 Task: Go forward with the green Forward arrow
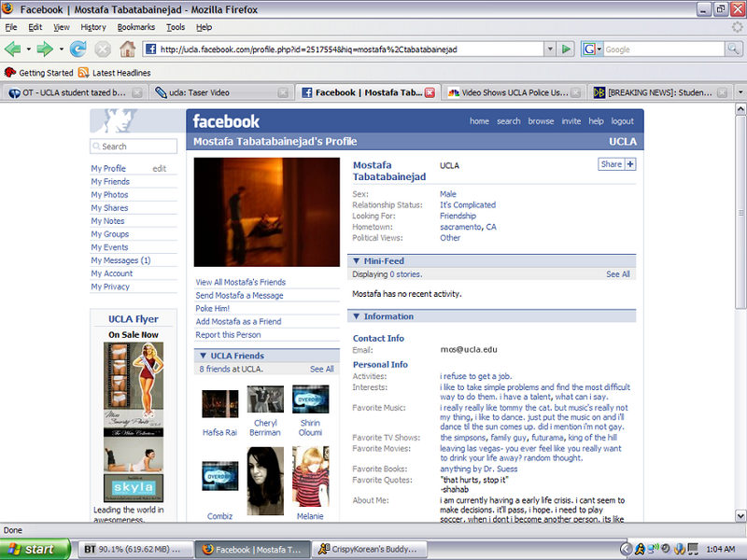coord(45,49)
